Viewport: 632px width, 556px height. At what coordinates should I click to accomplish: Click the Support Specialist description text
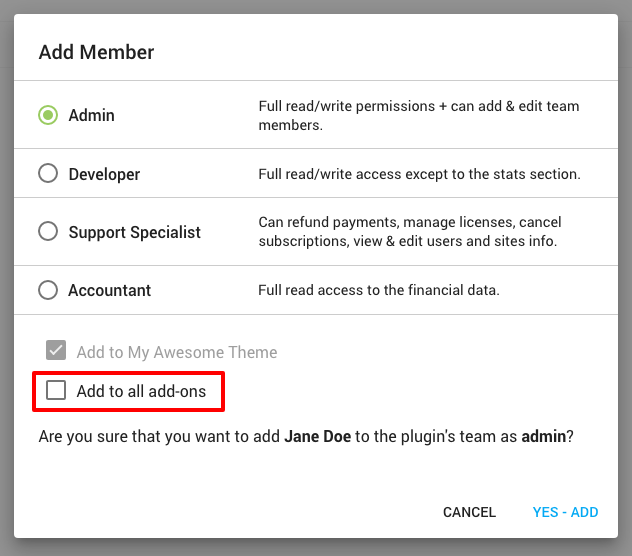[x=409, y=232]
